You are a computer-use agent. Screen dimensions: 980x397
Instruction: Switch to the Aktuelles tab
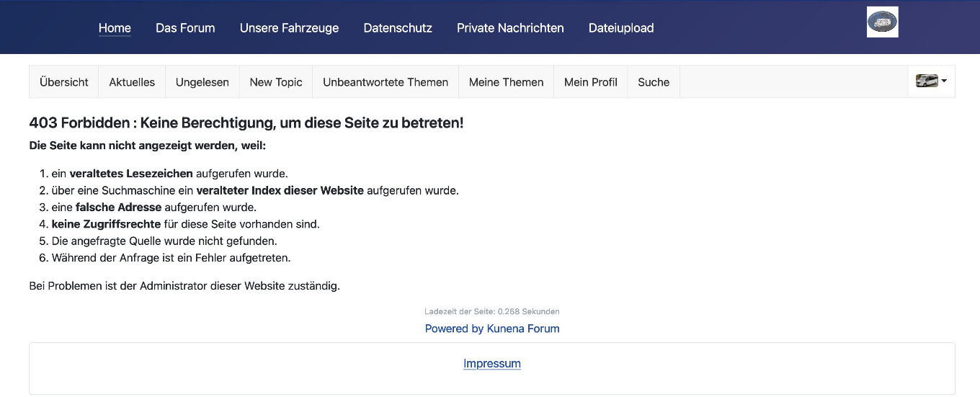[132, 82]
